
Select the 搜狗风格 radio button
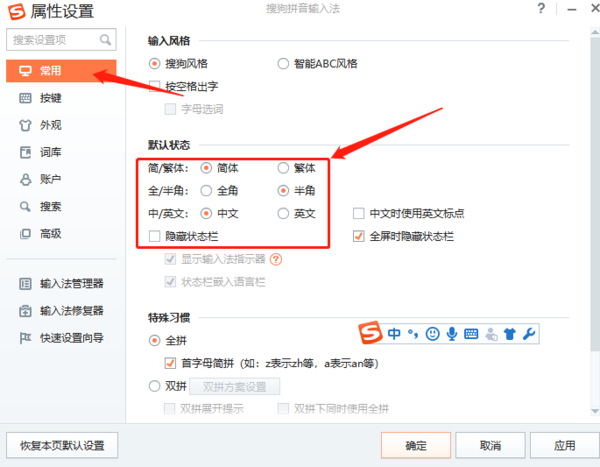154,64
